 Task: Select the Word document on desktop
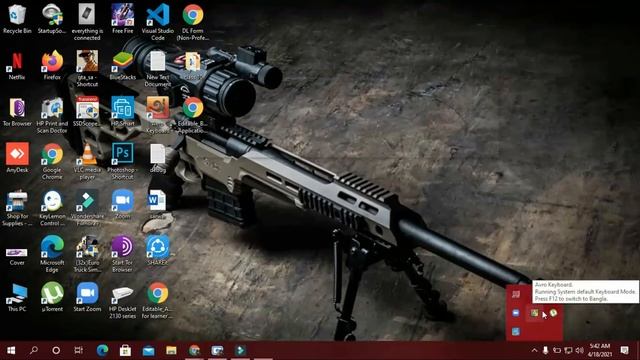coord(158,204)
